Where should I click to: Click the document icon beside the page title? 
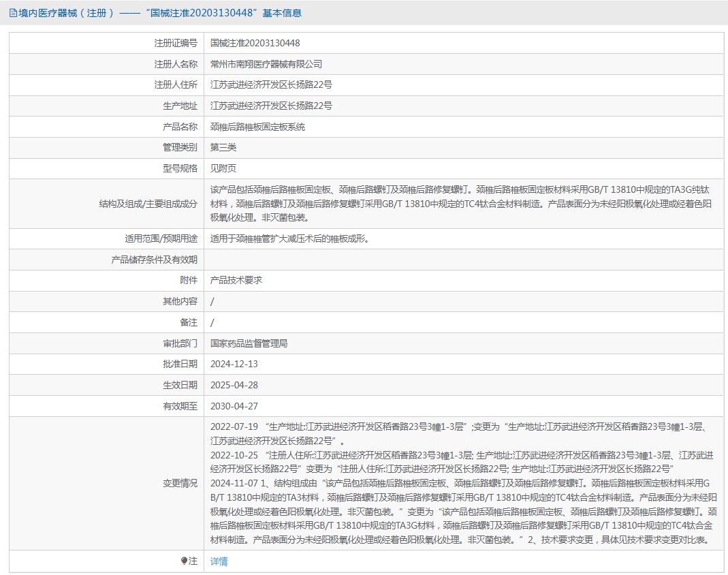(x=13, y=13)
